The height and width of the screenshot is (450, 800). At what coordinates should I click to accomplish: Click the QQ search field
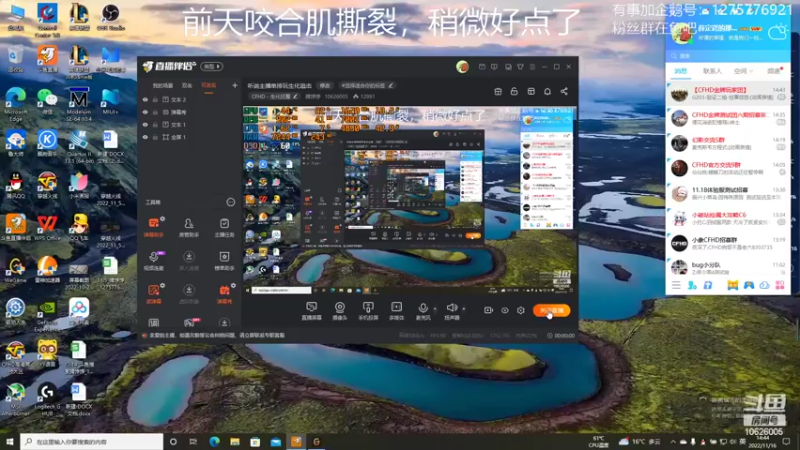728,56
